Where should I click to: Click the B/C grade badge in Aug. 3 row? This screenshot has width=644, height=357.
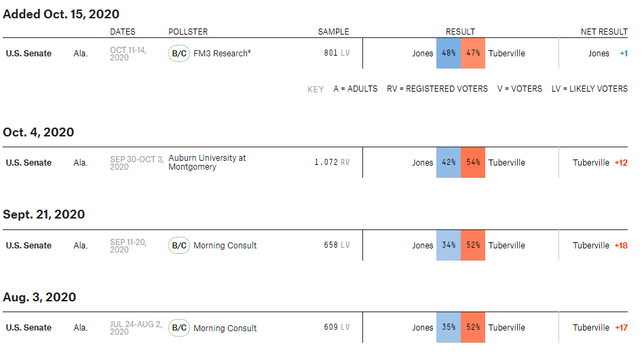pyautogui.click(x=178, y=328)
